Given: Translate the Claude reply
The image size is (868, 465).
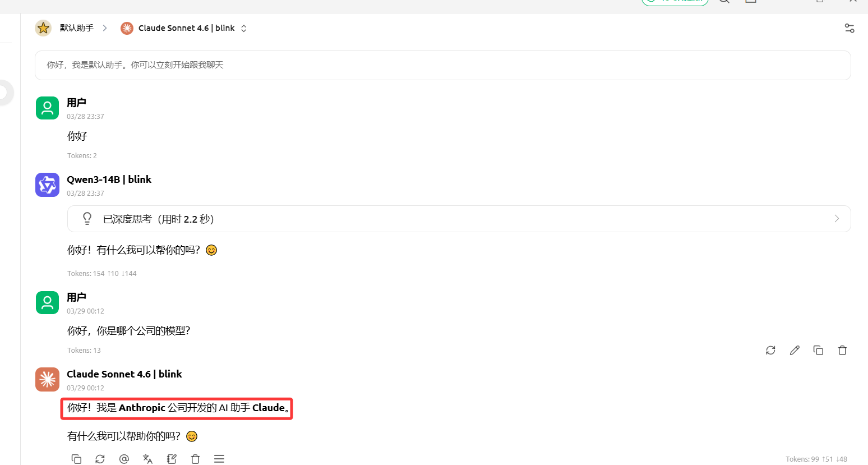Looking at the screenshot, I should tap(147, 459).
